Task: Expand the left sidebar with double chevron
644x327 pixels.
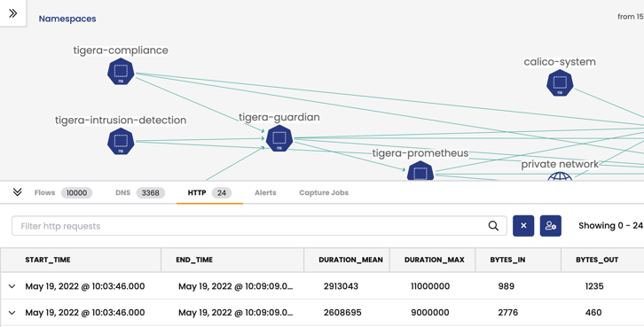Action: (13, 13)
